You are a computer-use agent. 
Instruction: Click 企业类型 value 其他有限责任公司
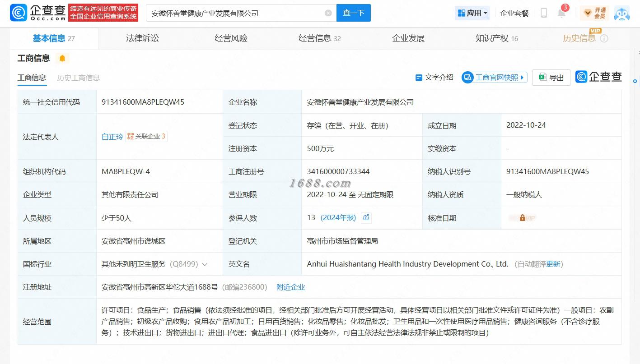click(130, 195)
